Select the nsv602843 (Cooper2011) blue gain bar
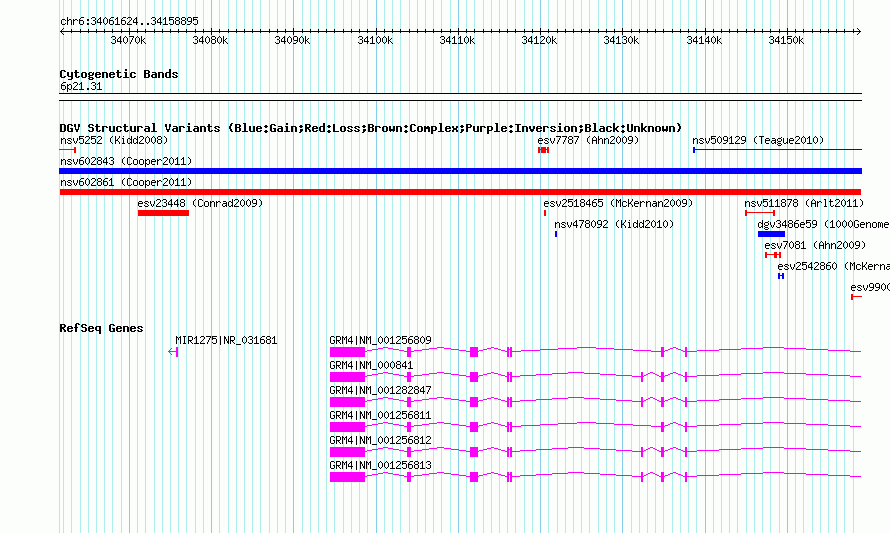This screenshot has height=533, width=890. [460, 171]
